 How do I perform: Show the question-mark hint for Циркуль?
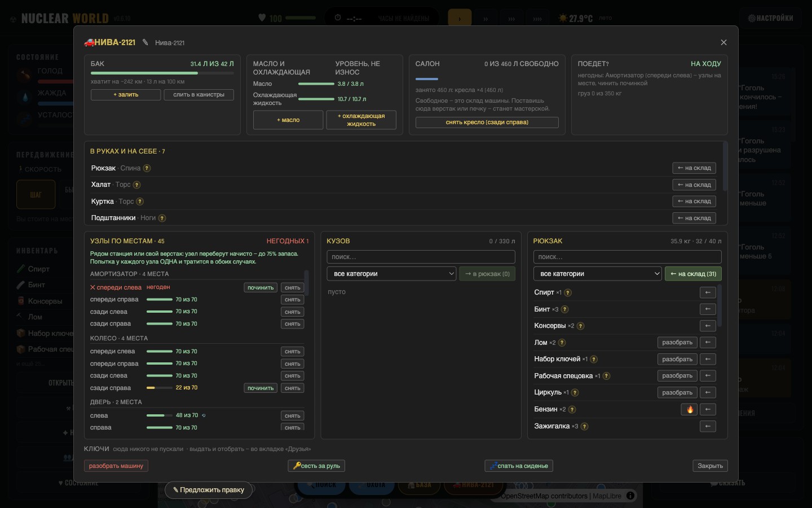tap(575, 392)
